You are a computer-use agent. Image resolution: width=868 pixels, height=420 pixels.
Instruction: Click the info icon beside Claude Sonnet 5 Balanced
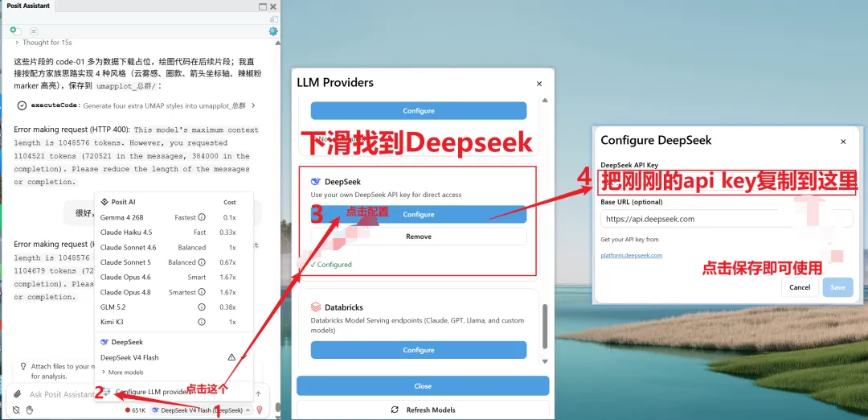pos(202,262)
